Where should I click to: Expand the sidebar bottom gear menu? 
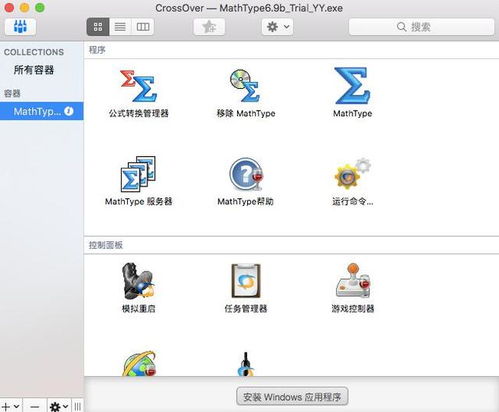coord(59,406)
